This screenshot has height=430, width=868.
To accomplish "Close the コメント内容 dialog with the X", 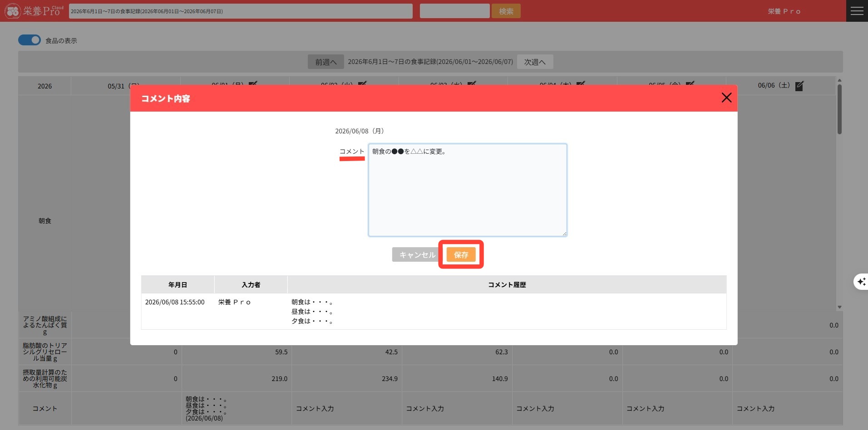I will pyautogui.click(x=726, y=98).
